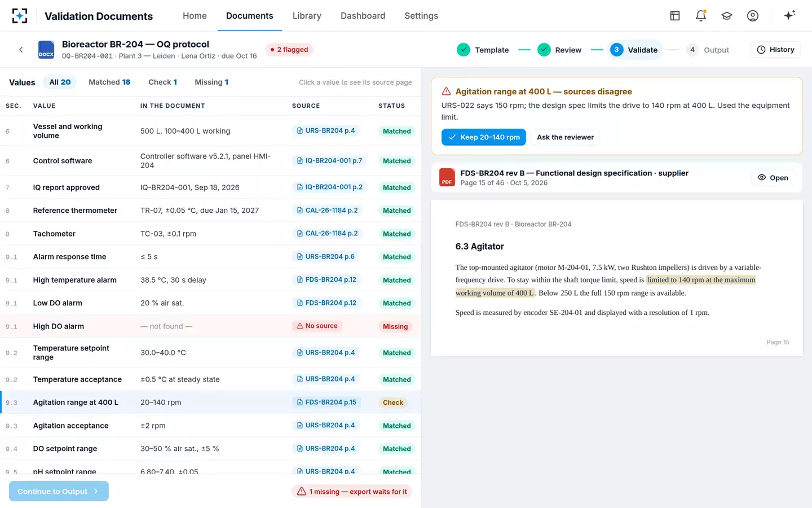Click the AI sparkle assistant icon
Screen dimensions: 812x508
(789, 15)
